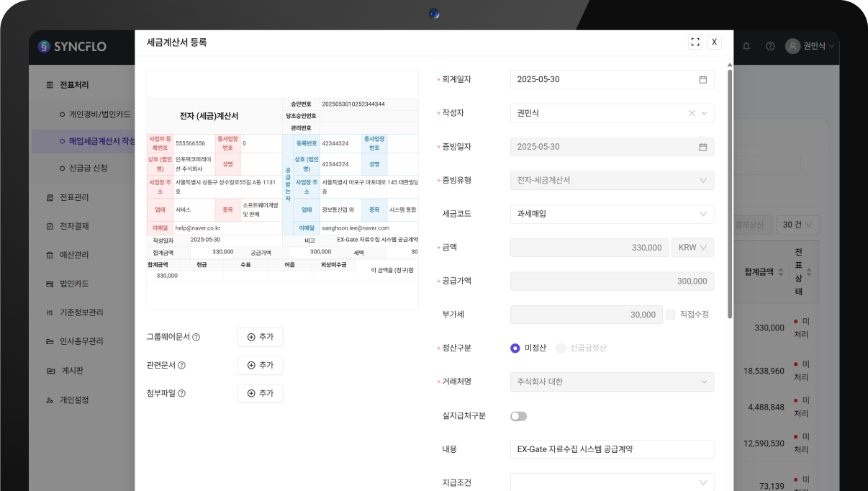Open the KRW currency dropdown
The height and width of the screenshot is (491, 868).
pyautogui.click(x=692, y=247)
